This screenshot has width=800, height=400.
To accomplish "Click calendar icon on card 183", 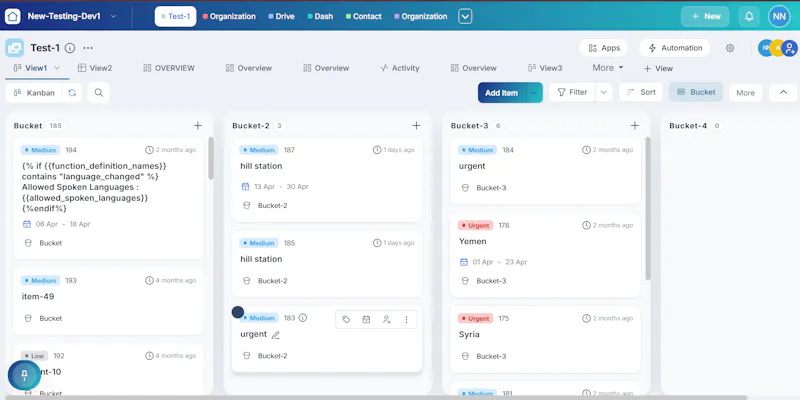I will click(366, 319).
